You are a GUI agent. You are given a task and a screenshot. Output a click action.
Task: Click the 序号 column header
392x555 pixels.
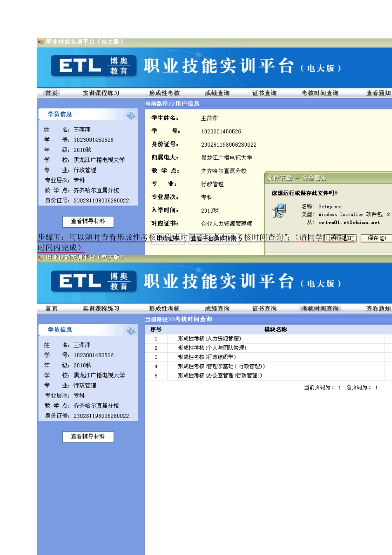pyautogui.click(x=156, y=330)
